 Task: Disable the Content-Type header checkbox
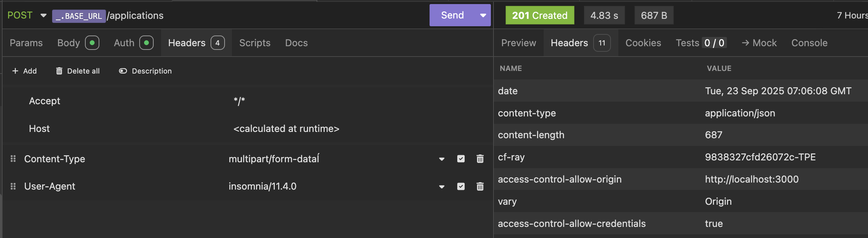tap(461, 159)
